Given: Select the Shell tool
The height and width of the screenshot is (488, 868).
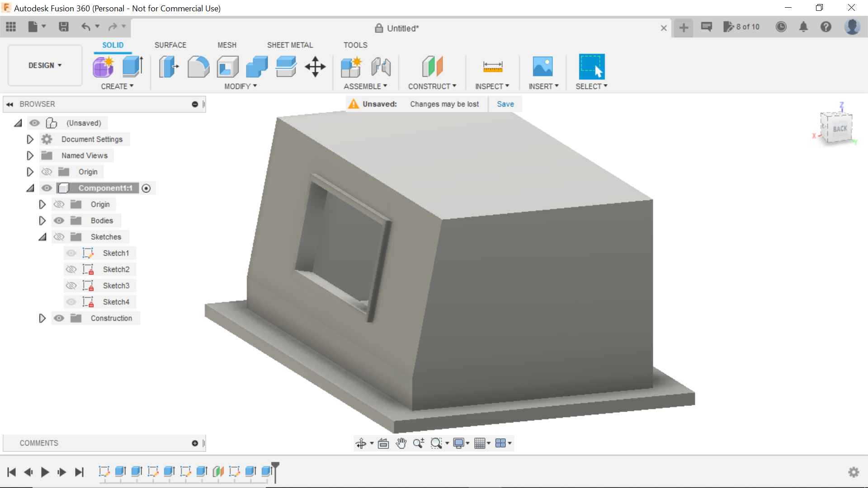Looking at the screenshot, I should (x=227, y=66).
